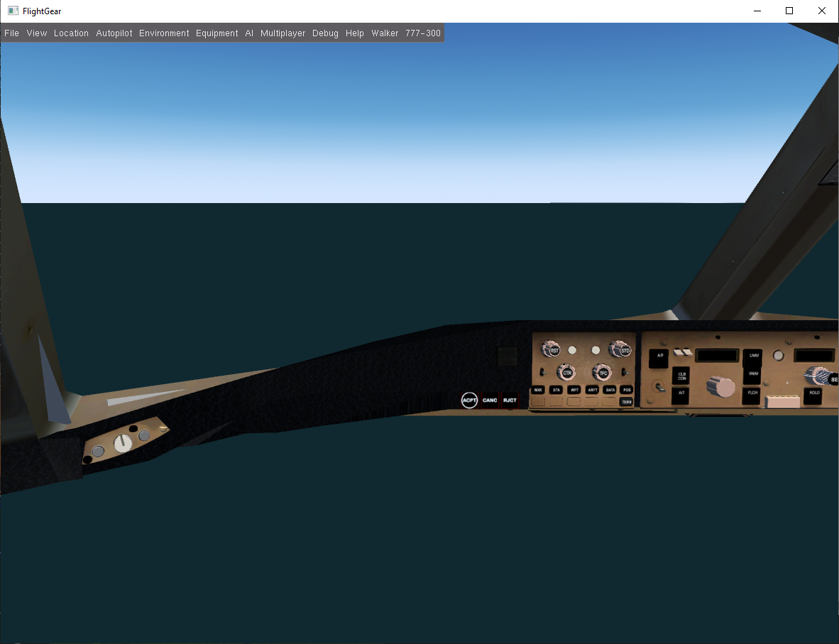Flip the toggle switch below A/P button
This screenshot has width=839, height=644.
pos(659,386)
